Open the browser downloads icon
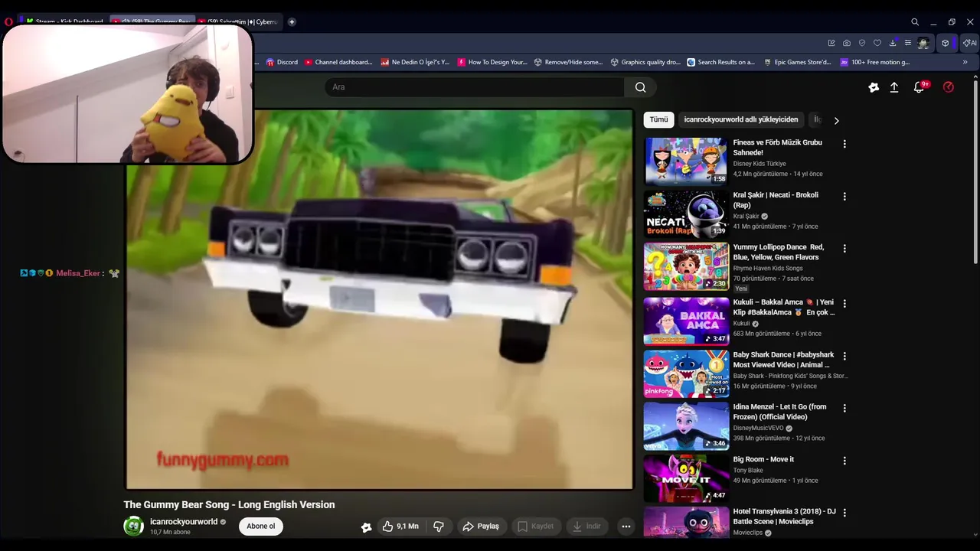 (893, 43)
